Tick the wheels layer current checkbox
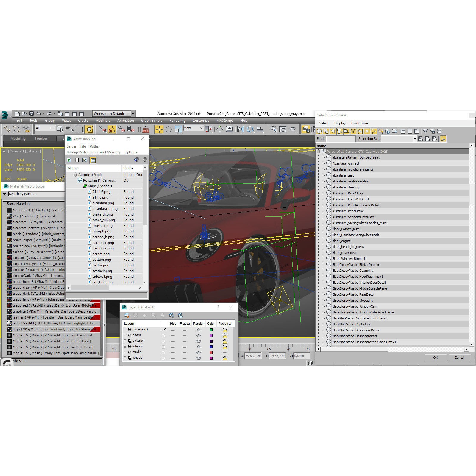The height and width of the screenshot is (476, 476). pyautogui.click(x=163, y=358)
